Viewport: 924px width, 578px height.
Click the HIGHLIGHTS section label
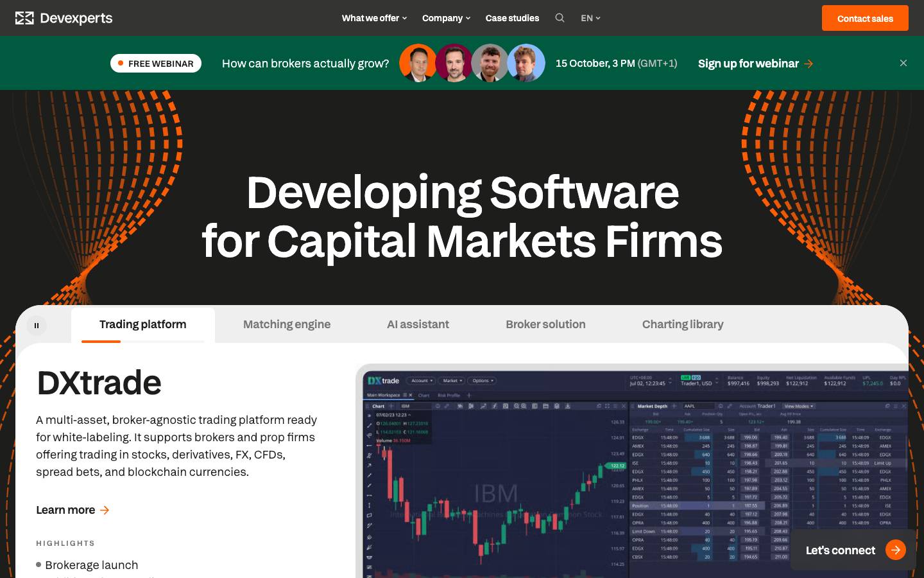coord(65,543)
